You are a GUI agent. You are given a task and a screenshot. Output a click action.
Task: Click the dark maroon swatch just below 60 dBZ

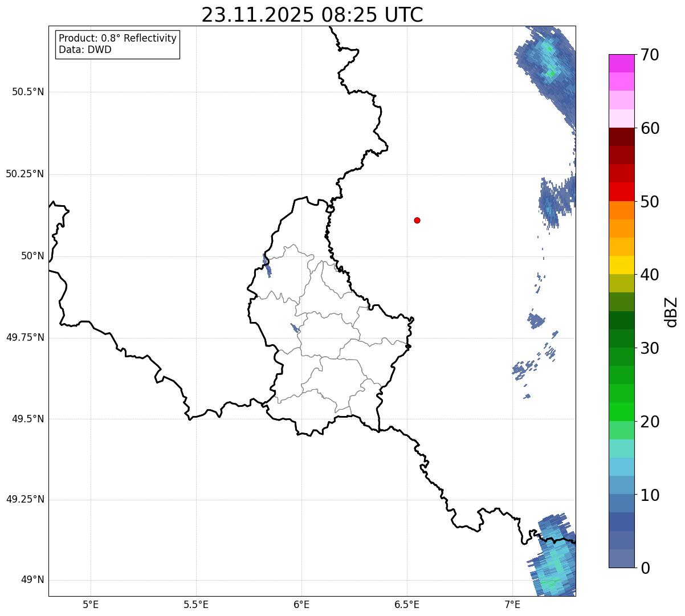622,137
